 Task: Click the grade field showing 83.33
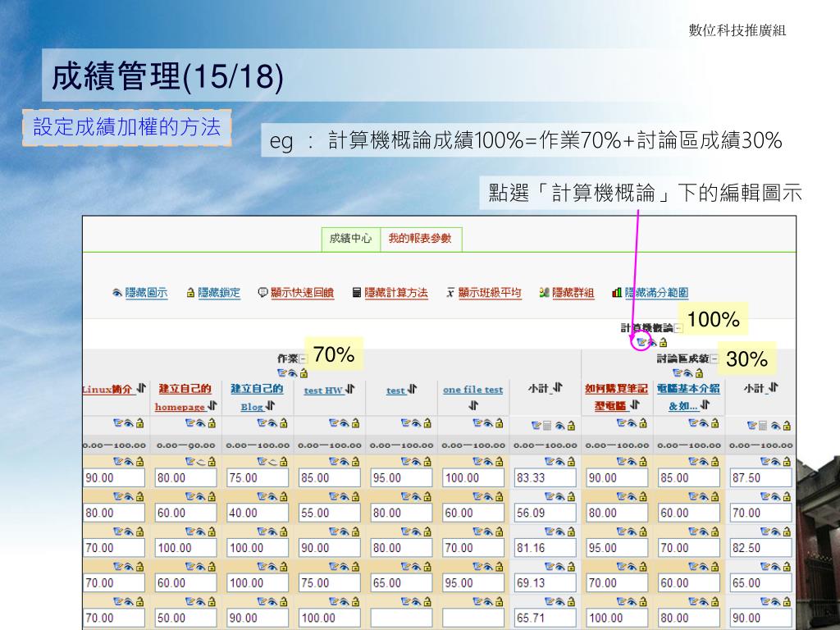coord(545,478)
